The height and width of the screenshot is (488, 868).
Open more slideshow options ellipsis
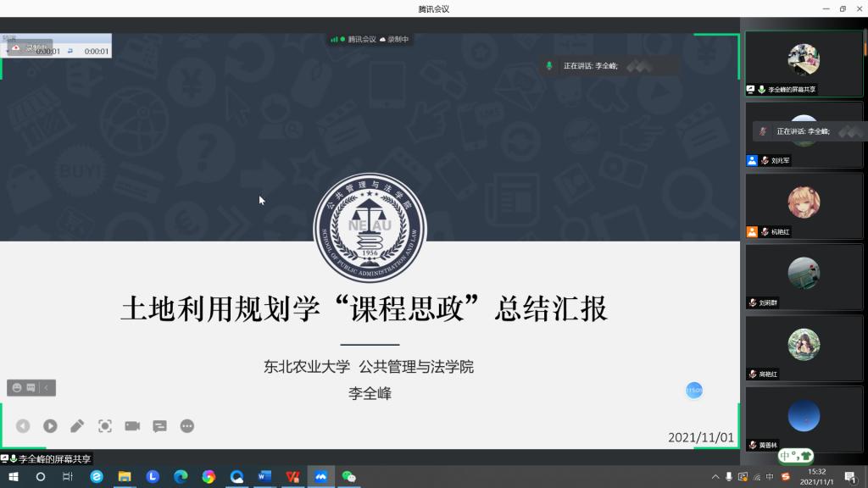coord(187,426)
